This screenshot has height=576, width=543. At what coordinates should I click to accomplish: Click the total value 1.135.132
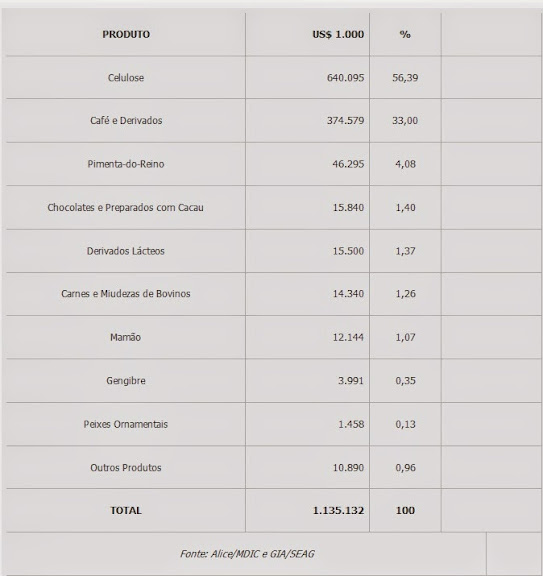coord(338,511)
